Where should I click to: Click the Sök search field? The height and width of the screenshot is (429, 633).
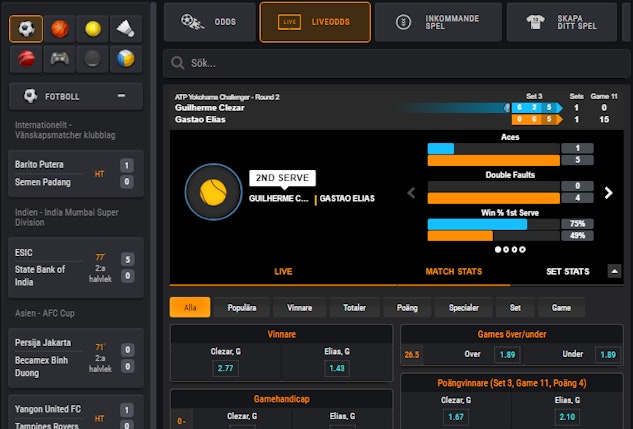click(398, 63)
